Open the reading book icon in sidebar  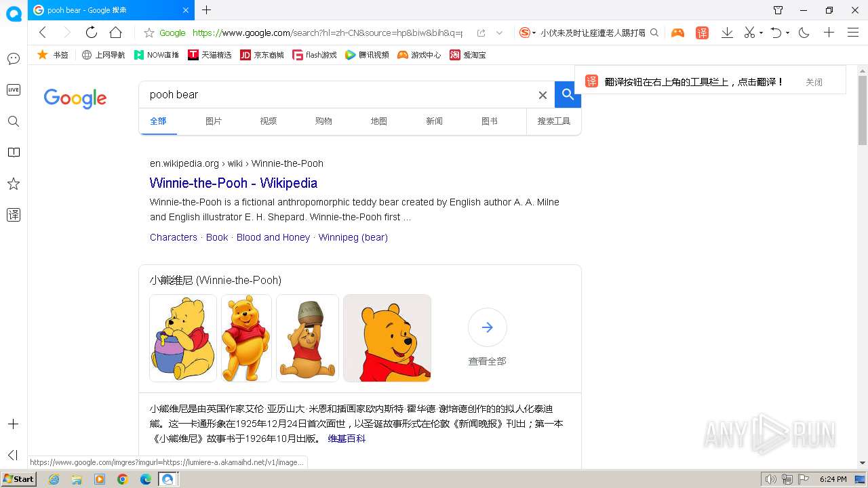(x=13, y=152)
